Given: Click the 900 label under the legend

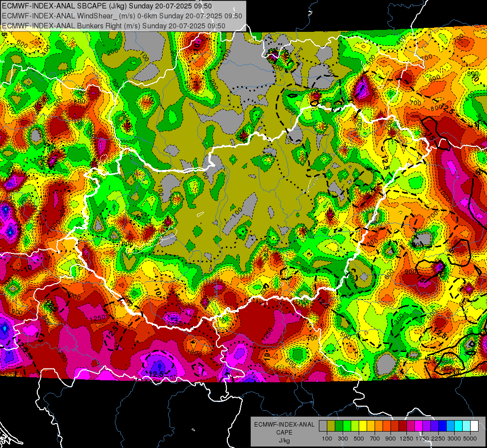Looking at the screenshot, I should 390,439.
